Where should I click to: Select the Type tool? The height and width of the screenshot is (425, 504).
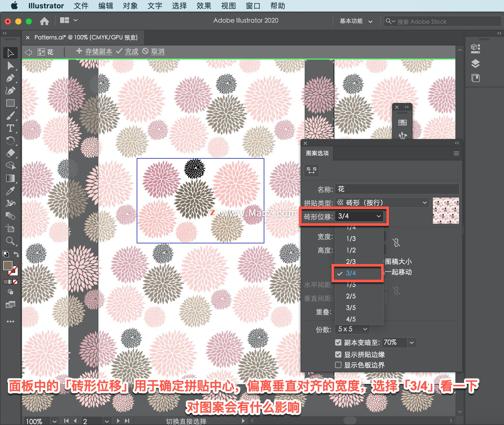(x=10, y=128)
